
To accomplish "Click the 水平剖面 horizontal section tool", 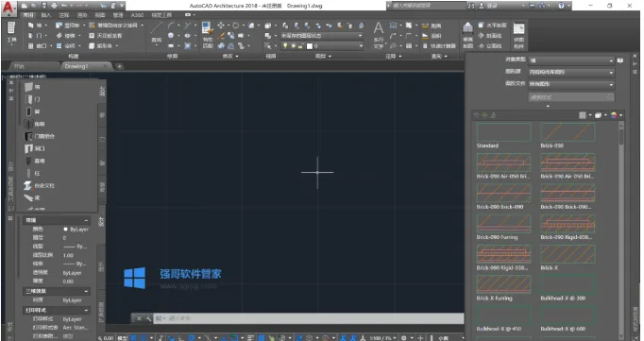I will pyautogui.click(x=493, y=26).
